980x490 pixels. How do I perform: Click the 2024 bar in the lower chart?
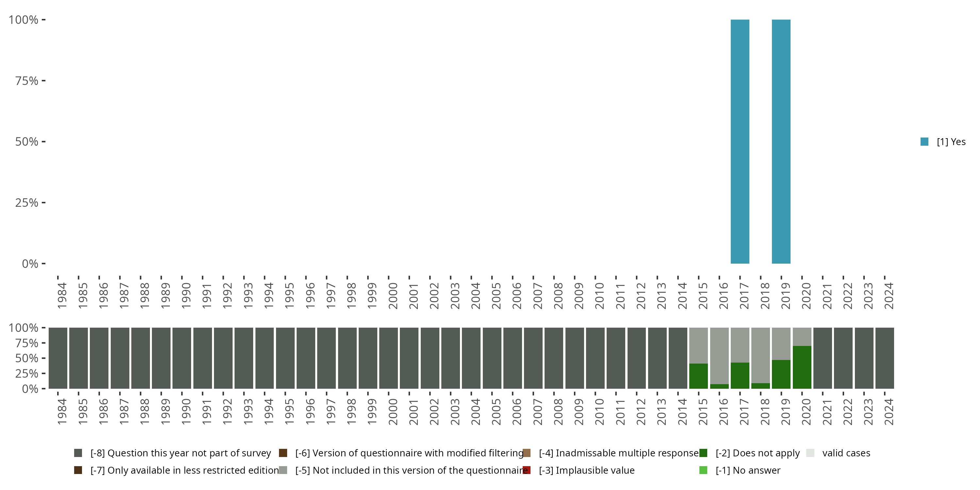(x=885, y=358)
